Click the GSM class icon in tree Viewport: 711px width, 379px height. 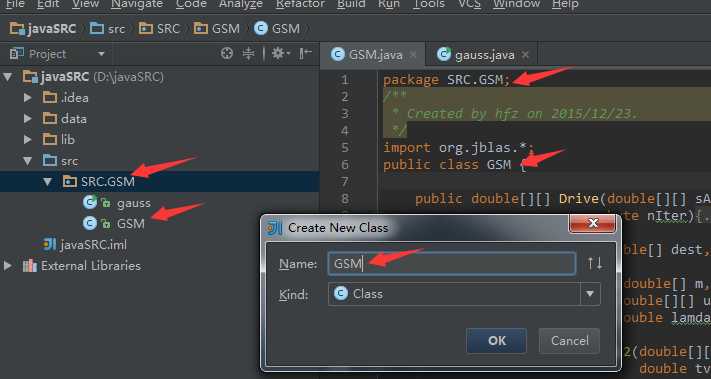pos(89,224)
